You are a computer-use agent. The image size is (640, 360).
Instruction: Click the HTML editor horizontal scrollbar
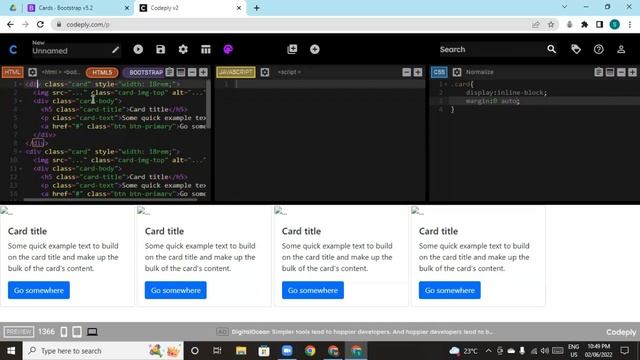tap(110, 200)
